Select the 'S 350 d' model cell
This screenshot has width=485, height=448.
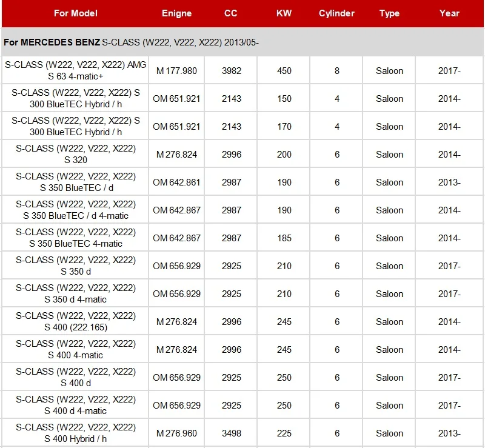point(75,265)
